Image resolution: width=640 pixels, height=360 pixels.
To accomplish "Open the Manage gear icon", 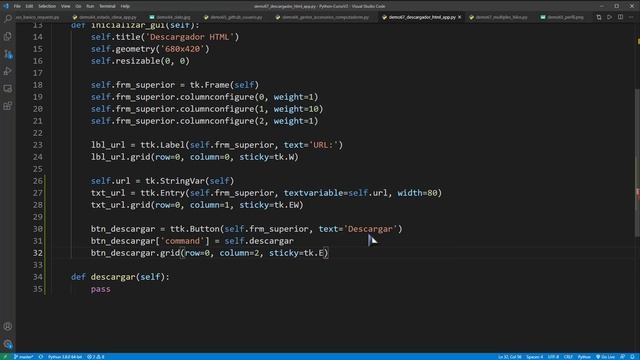I will (x=8, y=344).
